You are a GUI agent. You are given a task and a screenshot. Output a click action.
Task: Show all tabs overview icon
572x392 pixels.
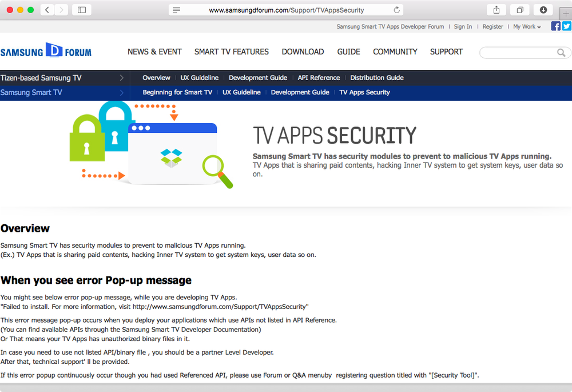pyautogui.click(x=520, y=10)
